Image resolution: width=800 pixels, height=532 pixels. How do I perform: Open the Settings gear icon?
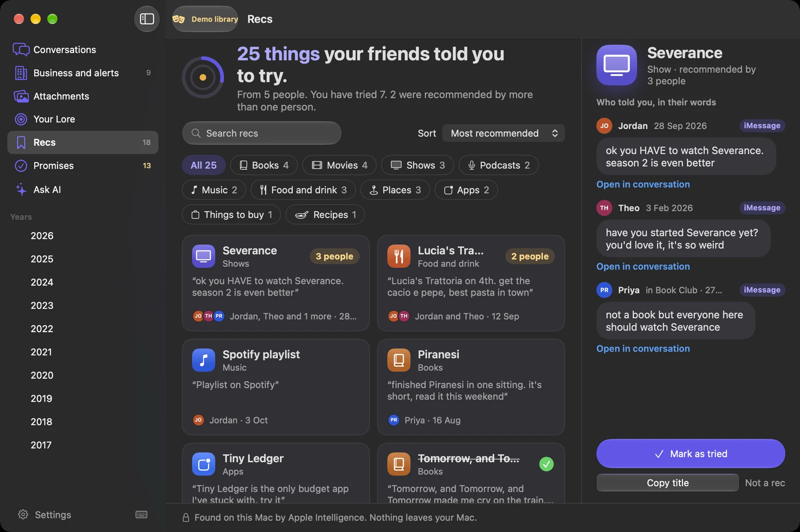click(23, 515)
